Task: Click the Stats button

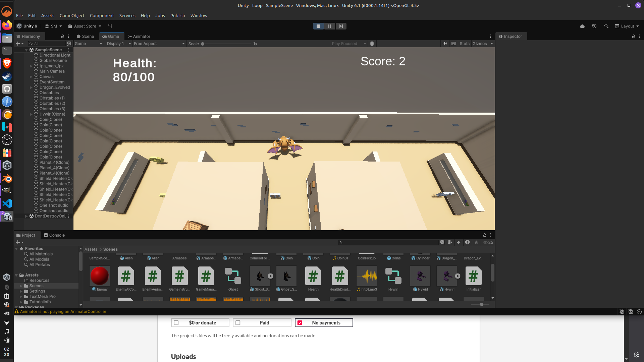Action: (x=464, y=44)
